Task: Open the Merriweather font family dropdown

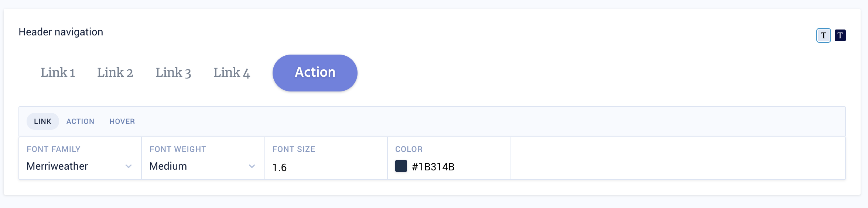Action: point(70,166)
